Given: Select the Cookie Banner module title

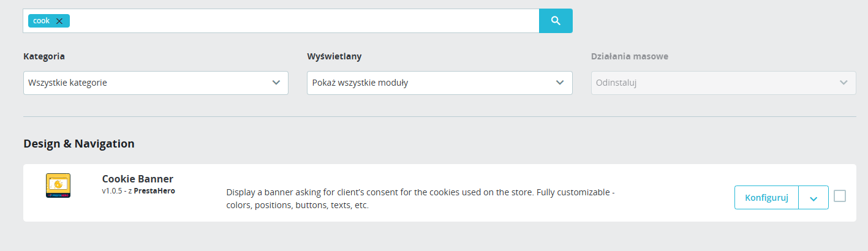Looking at the screenshot, I should 137,179.
